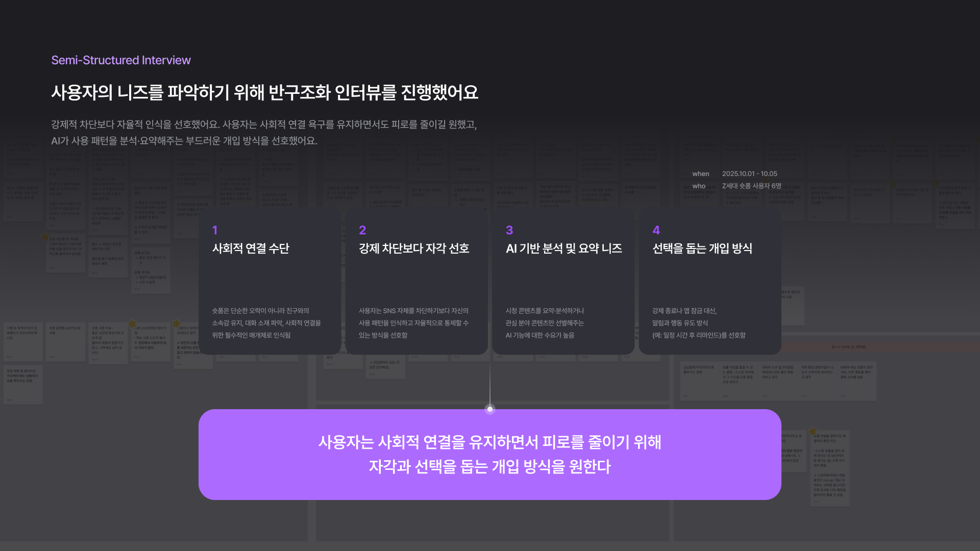
Task: Click 'Z세대 숏폼 사용자 6명' participant text
Action: pos(751,186)
